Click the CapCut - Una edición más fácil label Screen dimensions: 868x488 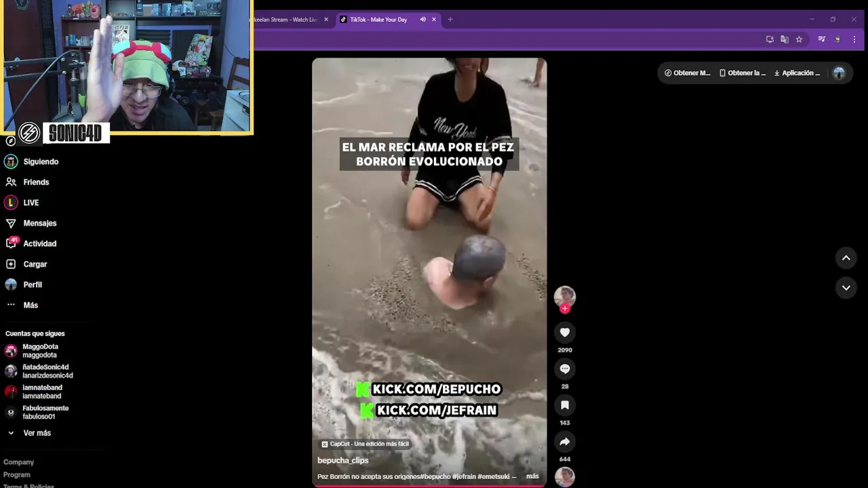tap(365, 444)
